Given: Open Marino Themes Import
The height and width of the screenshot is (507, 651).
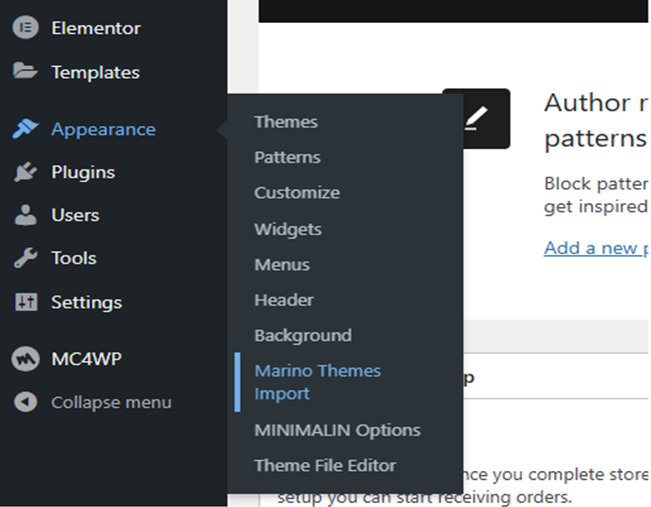Looking at the screenshot, I should click(x=318, y=382).
